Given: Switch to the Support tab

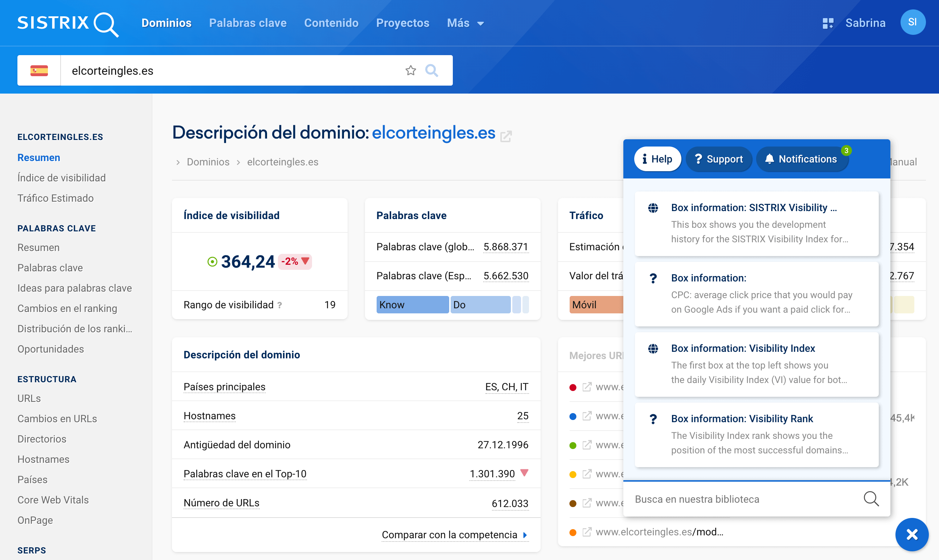Looking at the screenshot, I should [719, 159].
